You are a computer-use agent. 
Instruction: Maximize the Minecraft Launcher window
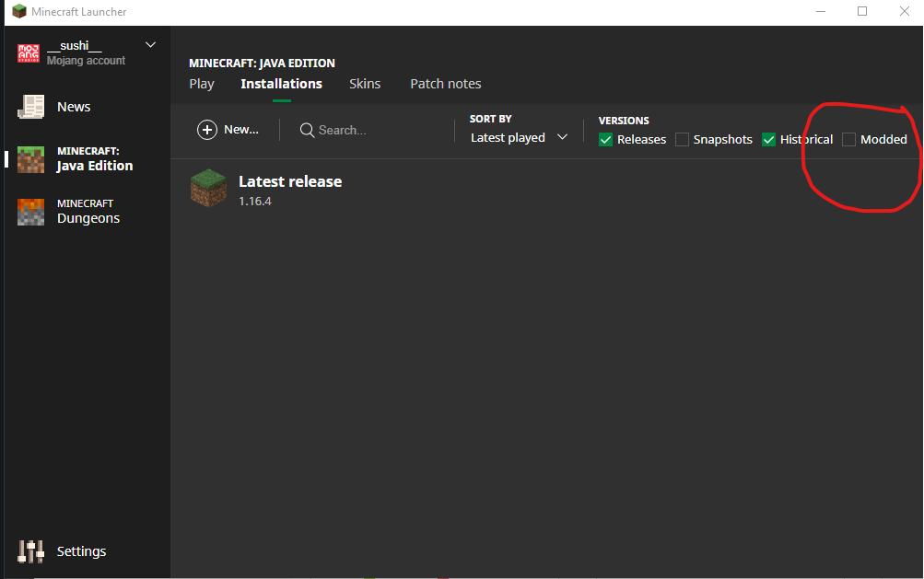tap(862, 11)
